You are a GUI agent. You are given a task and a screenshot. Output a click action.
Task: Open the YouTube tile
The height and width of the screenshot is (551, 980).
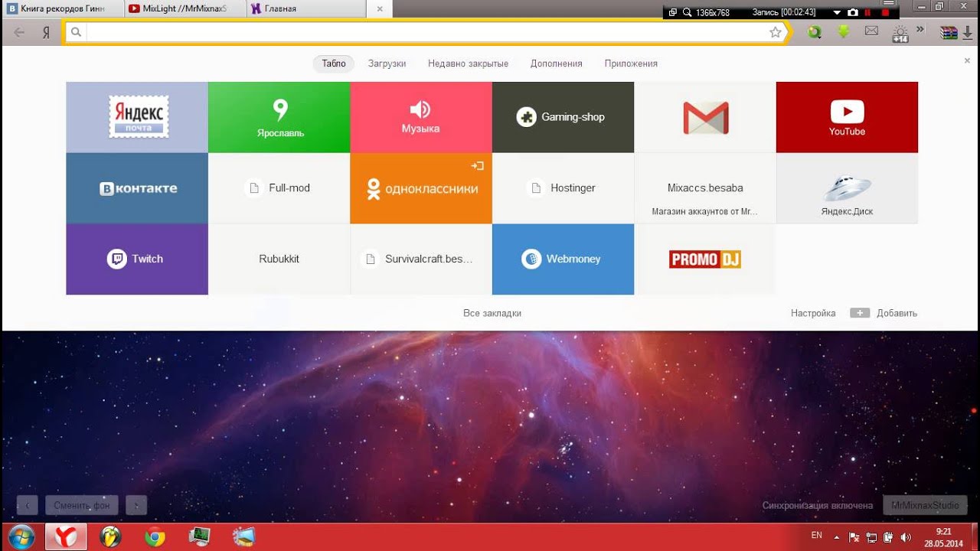[847, 117]
